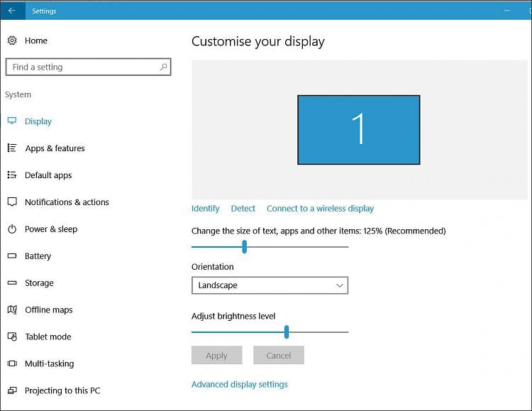Screen dimensions: 532x411
Task: Open Advanced display settings link
Action: (239, 385)
